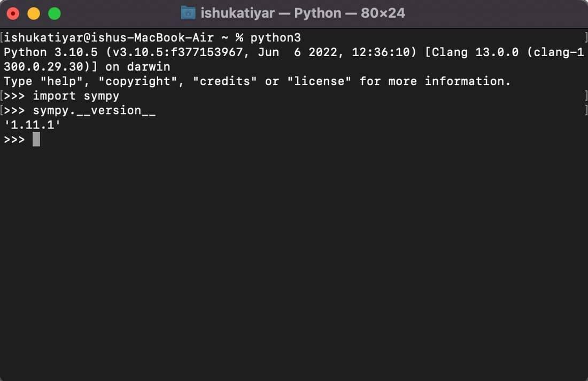Click the python3 command text
This screenshot has width=588, height=381.
275,37
